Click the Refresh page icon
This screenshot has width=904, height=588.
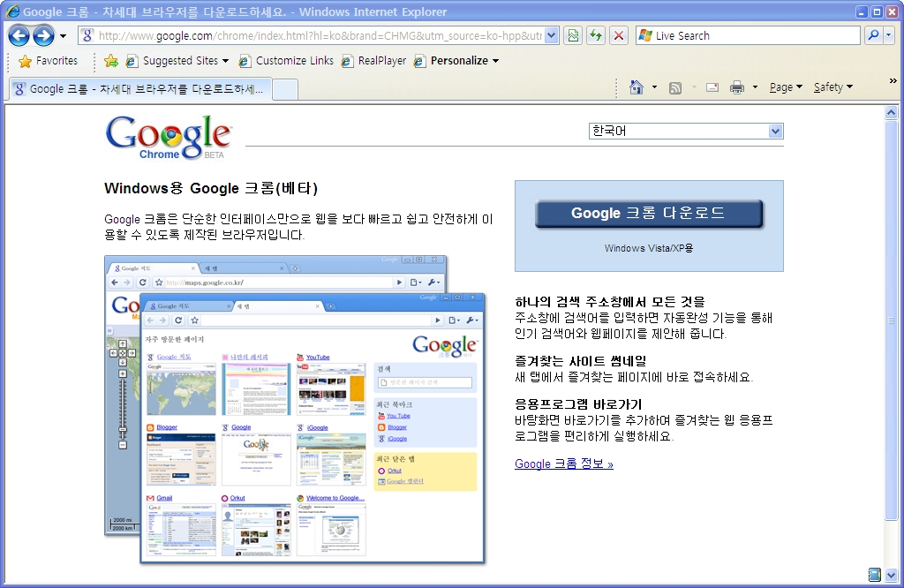point(596,35)
